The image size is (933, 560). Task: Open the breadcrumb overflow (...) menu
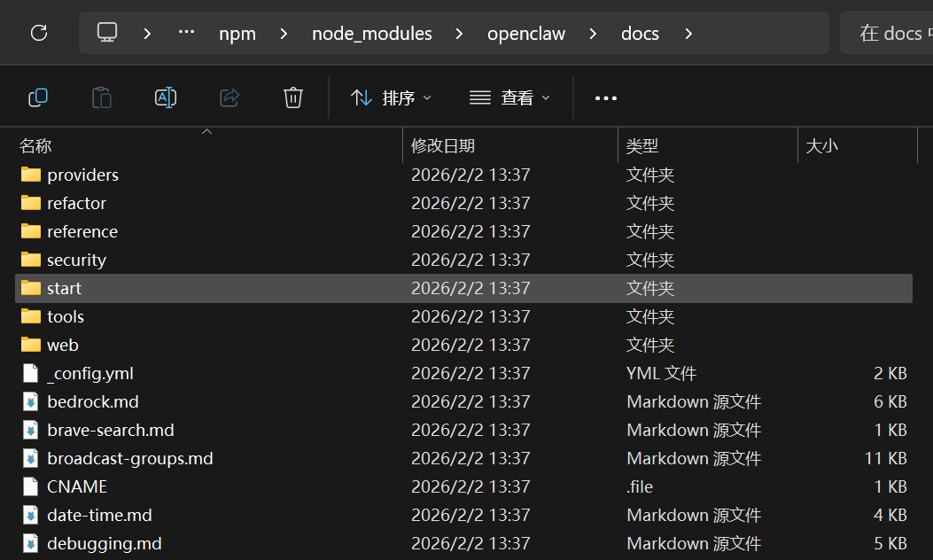[186, 33]
